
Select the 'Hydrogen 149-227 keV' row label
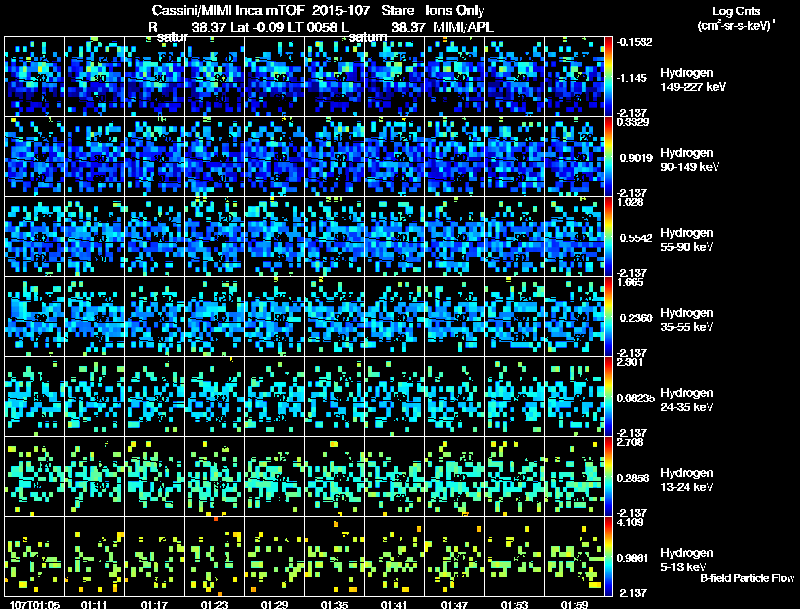pos(692,80)
